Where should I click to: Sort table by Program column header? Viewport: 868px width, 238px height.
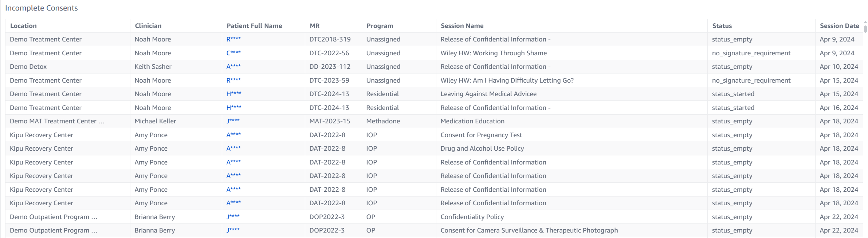(380, 26)
